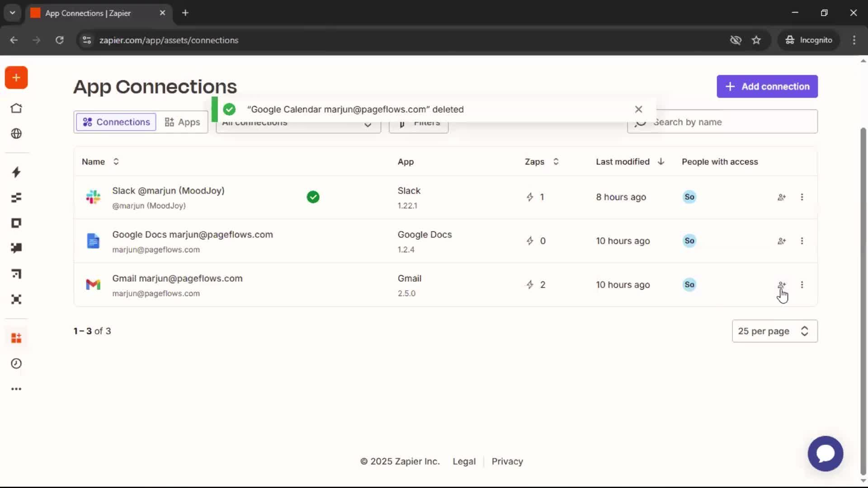Click the Incognito profile button

(809, 40)
